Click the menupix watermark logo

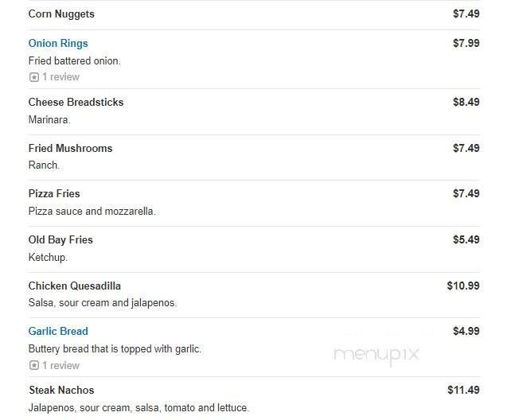pos(377,355)
